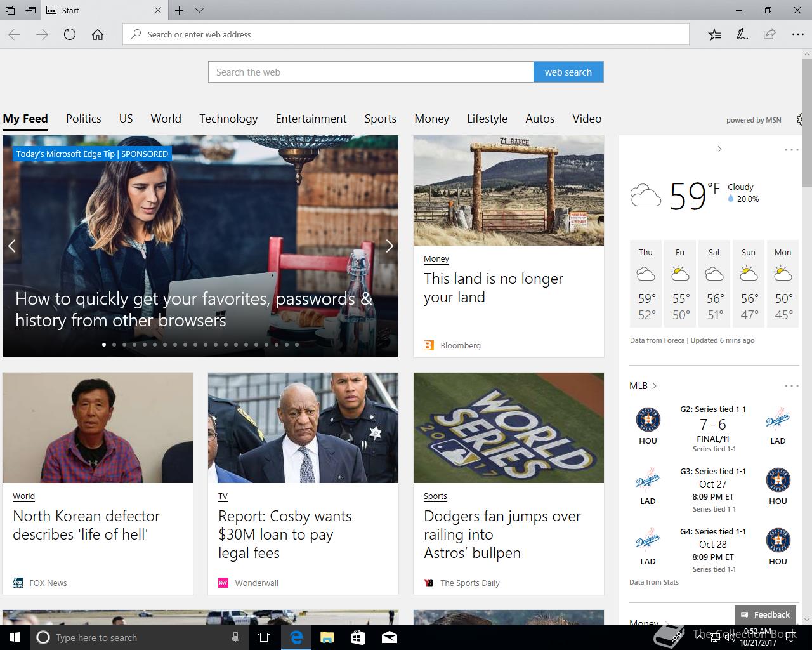Open the US feed tab
Screen dimensions: 812x650
(x=126, y=119)
